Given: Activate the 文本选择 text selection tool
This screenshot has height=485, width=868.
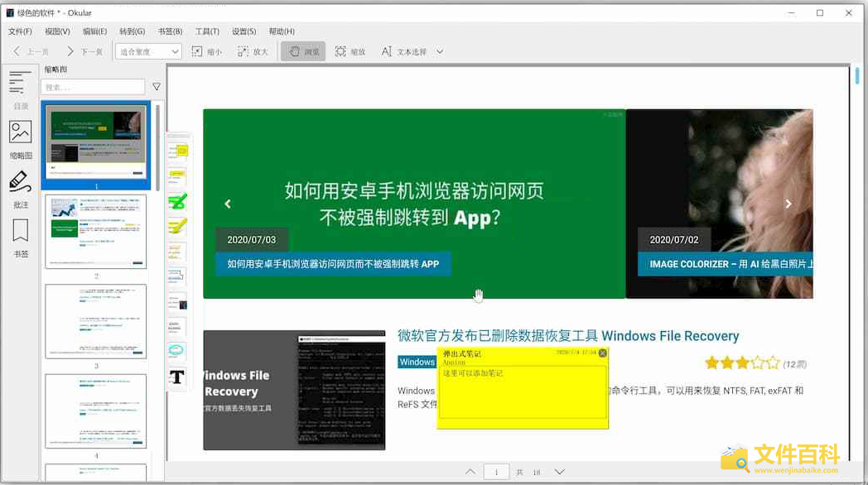Looking at the screenshot, I should (404, 51).
